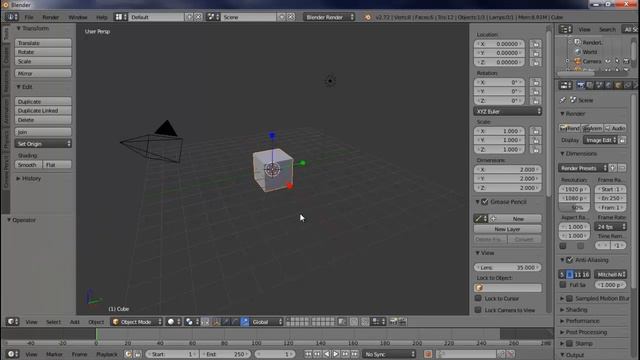Click the Smooth shading button
Viewport: 640px width, 360px height.
tap(28, 164)
